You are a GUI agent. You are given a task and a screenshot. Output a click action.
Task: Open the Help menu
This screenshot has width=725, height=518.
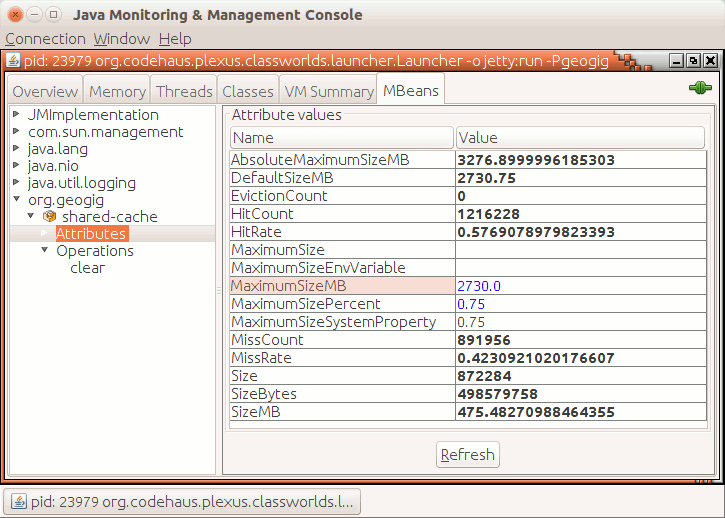175,39
